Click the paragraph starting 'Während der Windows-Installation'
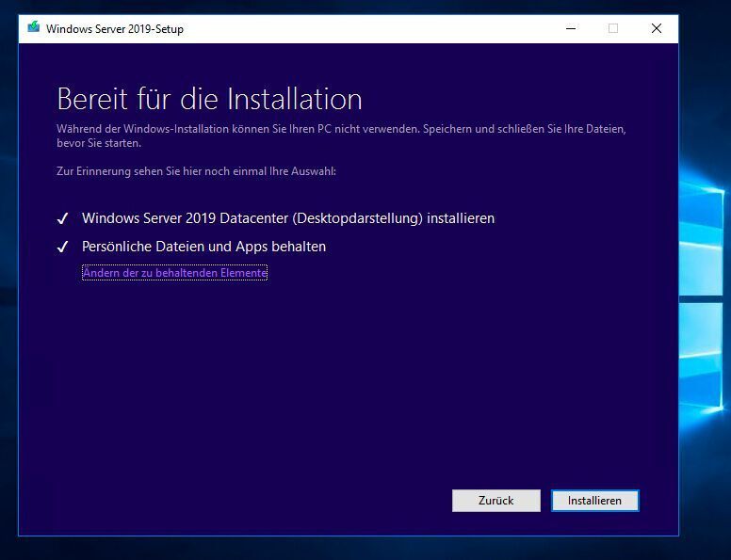Image resolution: width=731 pixels, height=560 pixels. pyautogui.click(x=341, y=136)
